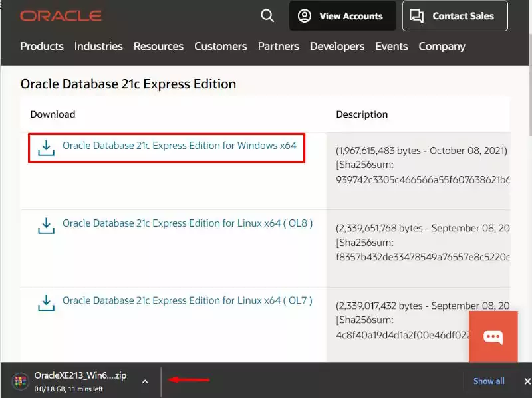
Task: Open the search magnifier icon
Action: pos(267,15)
